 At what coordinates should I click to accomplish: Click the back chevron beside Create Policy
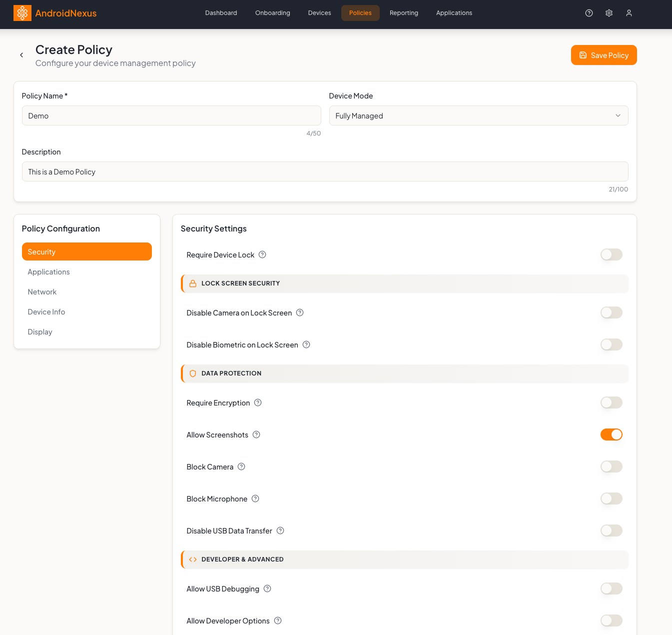click(21, 55)
